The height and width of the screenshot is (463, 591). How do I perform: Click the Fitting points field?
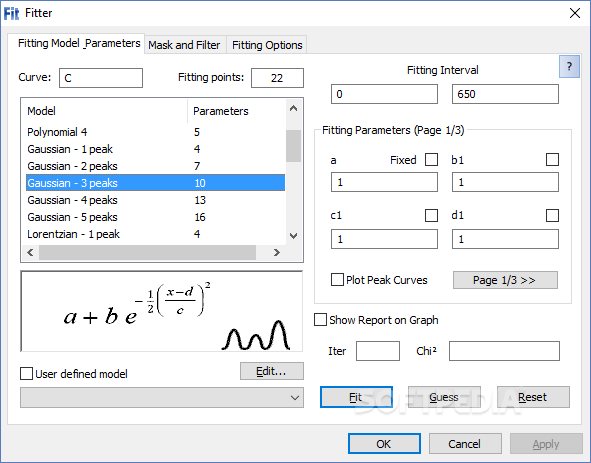point(277,78)
